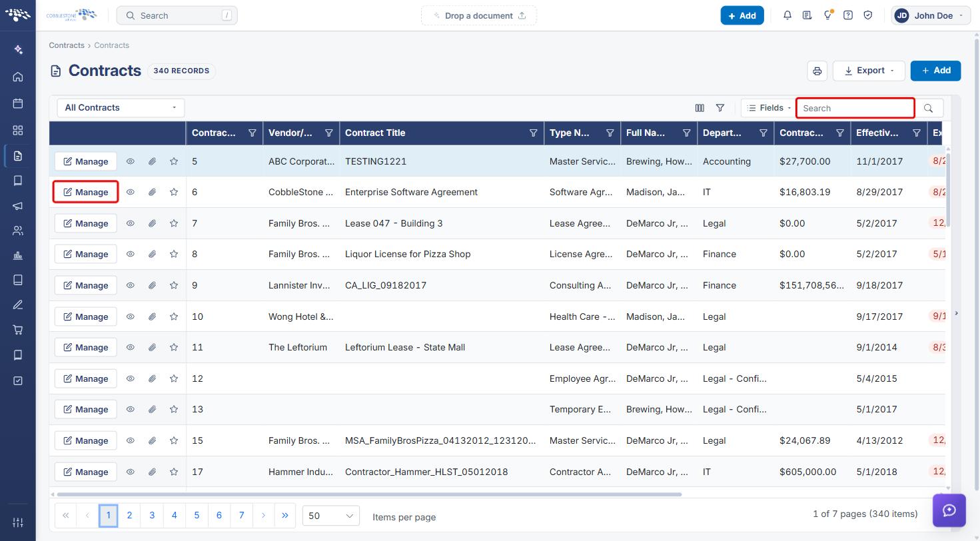
Task: Toggle favorite star for contract 7
Action: [174, 223]
